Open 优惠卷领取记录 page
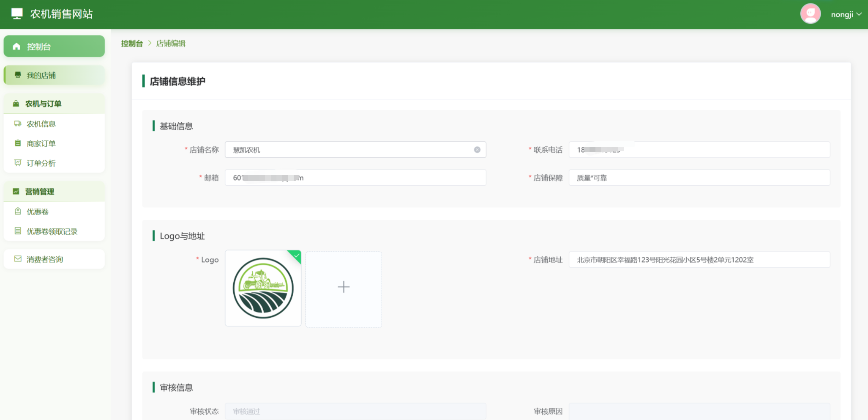Viewport: 868px width, 420px height. pyautogui.click(x=54, y=231)
